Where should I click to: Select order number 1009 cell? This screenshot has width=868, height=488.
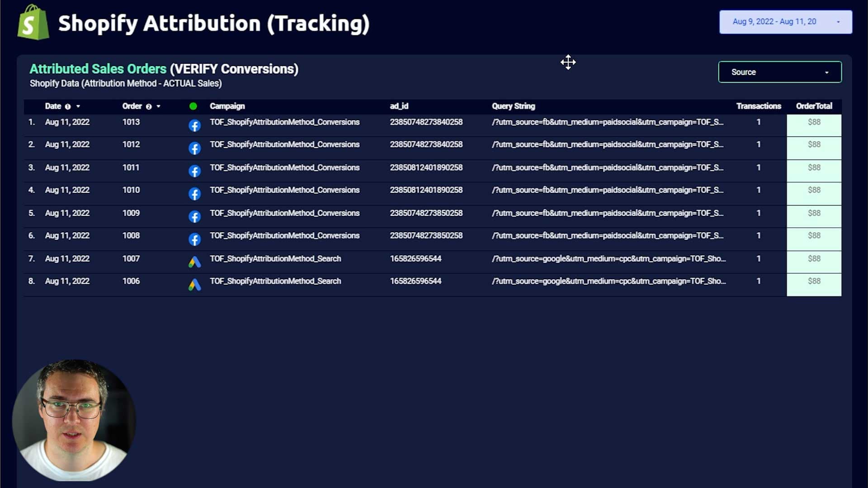[x=131, y=213]
